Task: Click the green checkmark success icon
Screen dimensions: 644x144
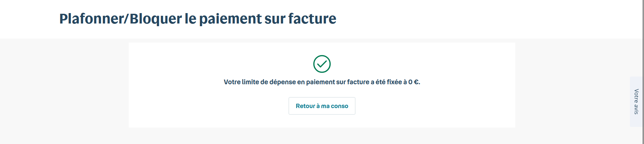Action: point(322,64)
